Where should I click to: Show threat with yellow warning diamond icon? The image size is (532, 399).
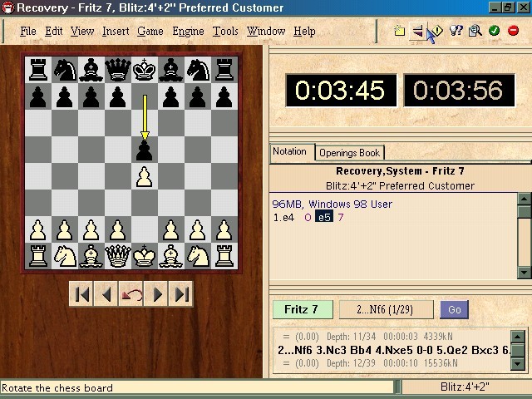click(437, 31)
